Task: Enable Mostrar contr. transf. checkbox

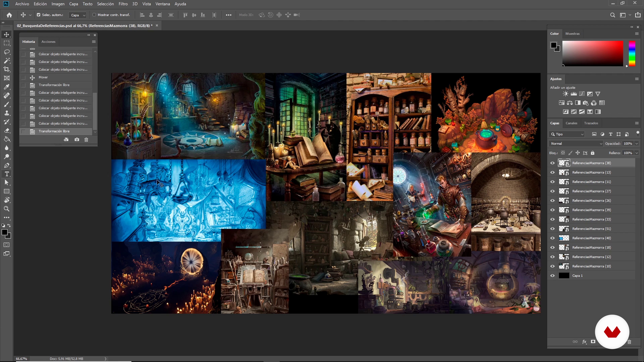Action: (94, 15)
